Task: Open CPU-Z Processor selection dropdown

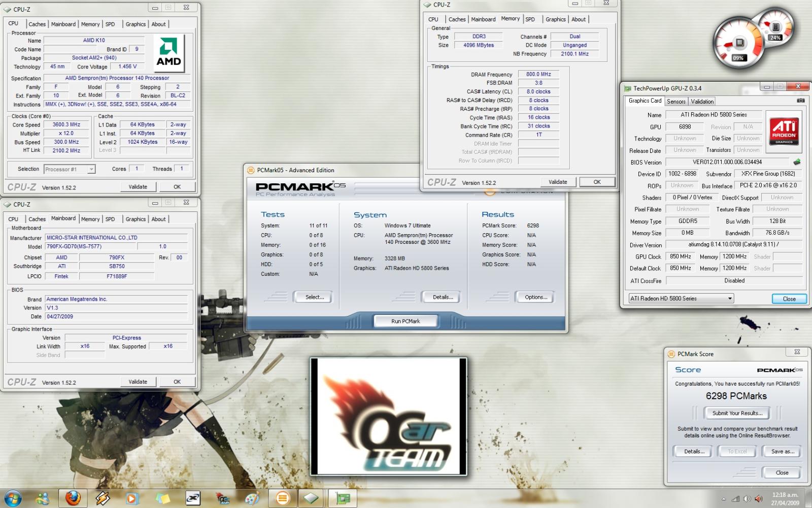Action: click(x=70, y=169)
